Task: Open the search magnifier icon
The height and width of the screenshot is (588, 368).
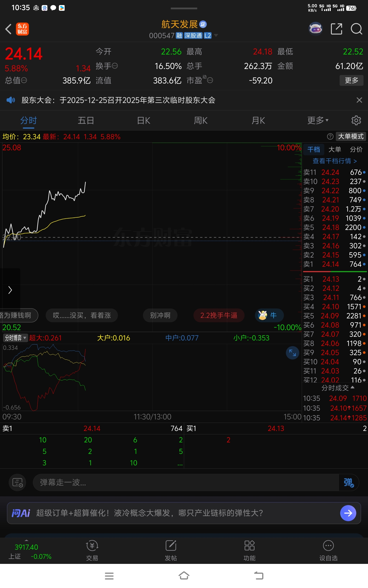Action: coord(356,29)
